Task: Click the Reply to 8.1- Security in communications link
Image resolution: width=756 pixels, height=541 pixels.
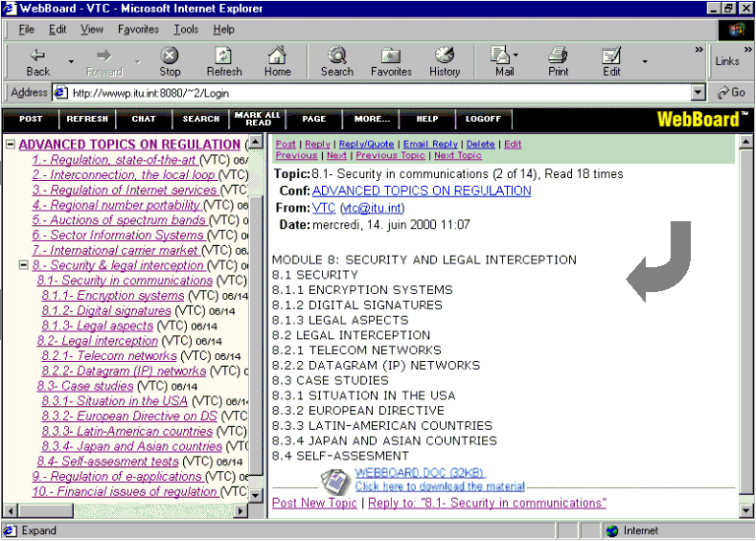Action: pos(487,503)
